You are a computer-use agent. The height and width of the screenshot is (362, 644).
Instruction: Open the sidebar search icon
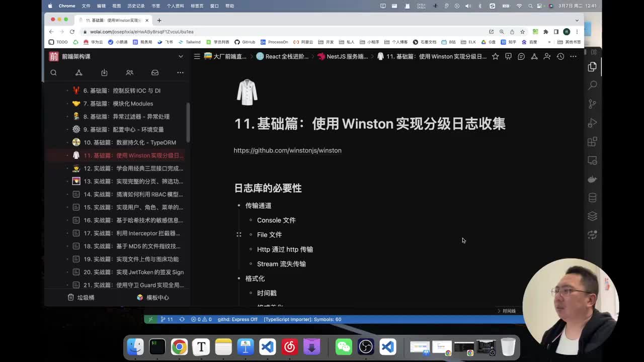53,72
